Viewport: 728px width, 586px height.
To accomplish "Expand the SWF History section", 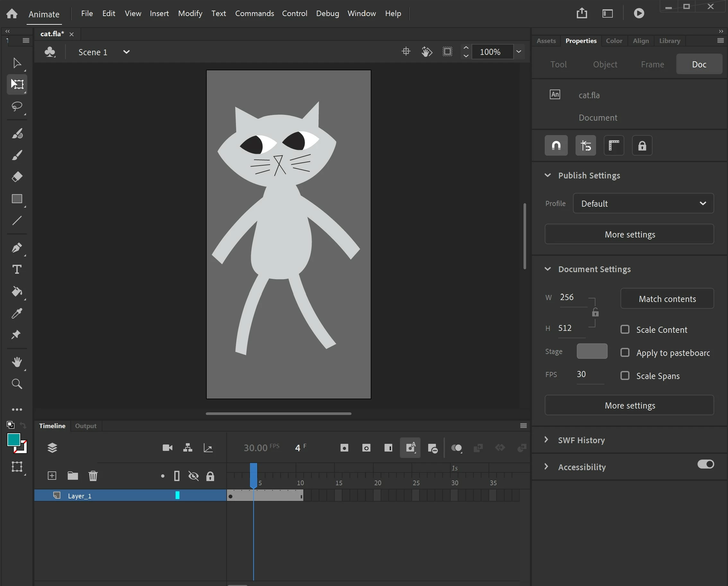I will pos(581,440).
